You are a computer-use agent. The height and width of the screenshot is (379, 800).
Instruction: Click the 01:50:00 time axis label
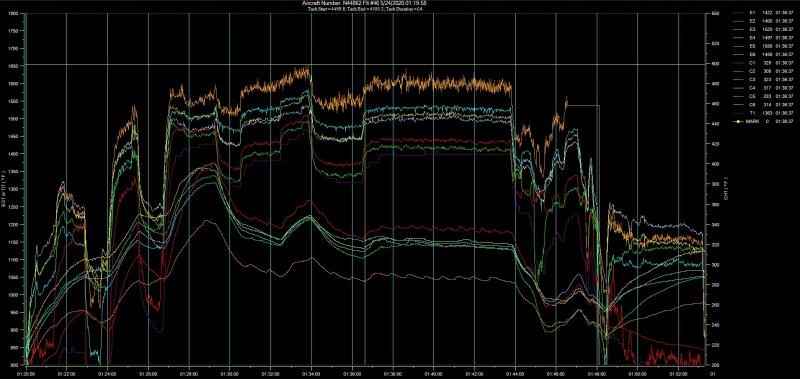click(637, 374)
